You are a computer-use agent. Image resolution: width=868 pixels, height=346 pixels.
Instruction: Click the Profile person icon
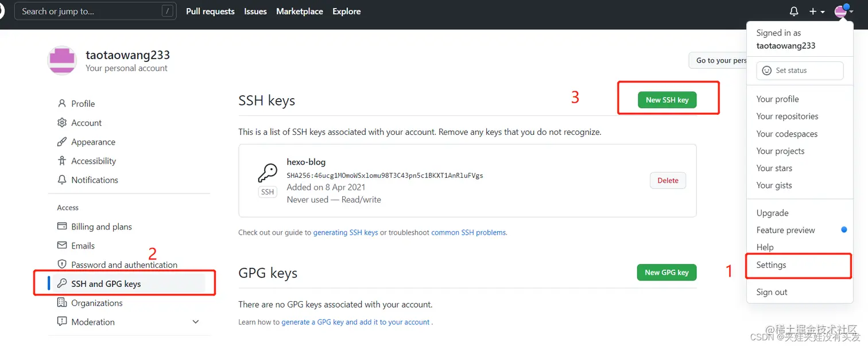point(62,103)
